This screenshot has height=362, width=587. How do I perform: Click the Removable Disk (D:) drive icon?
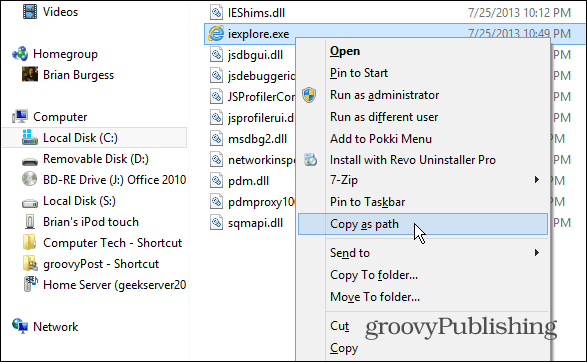tap(30, 161)
